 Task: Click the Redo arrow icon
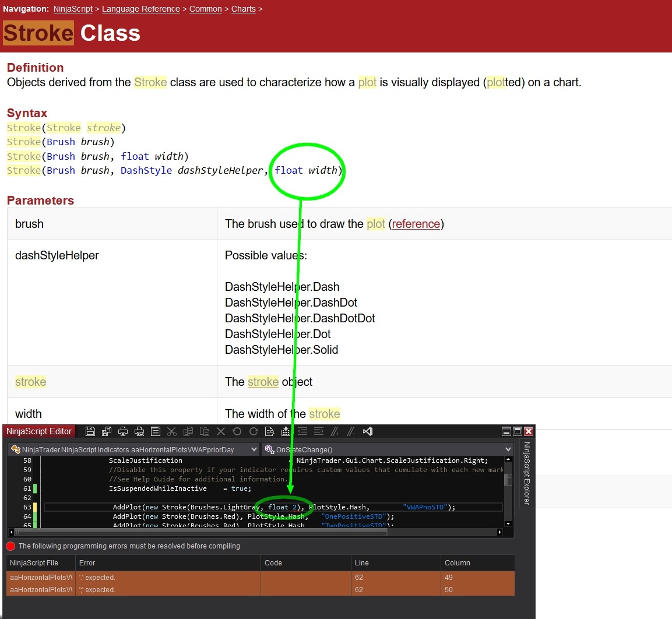(x=254, y=431)
